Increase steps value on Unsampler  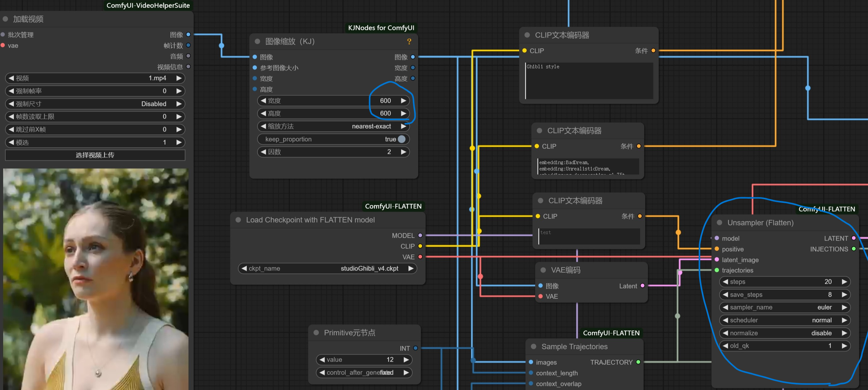[x=844, y=282]
